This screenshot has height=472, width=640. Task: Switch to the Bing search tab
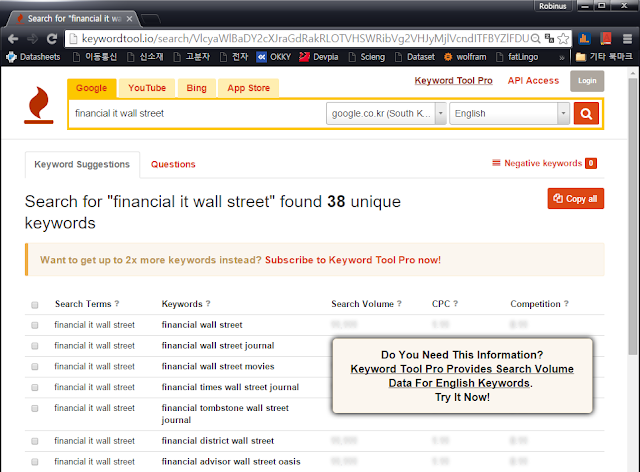click(196, 88)
